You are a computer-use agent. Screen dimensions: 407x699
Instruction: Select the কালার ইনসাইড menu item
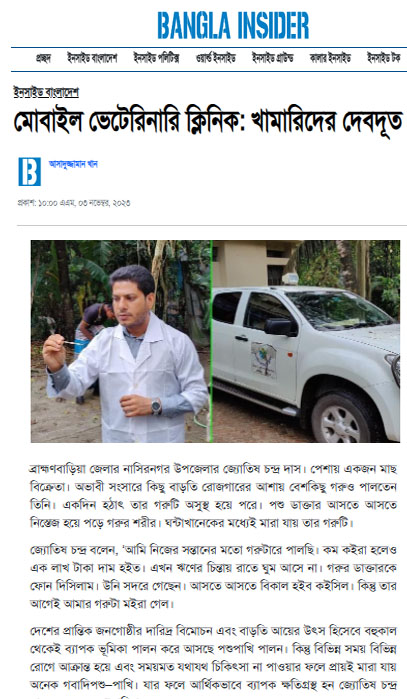pos(330,58)
